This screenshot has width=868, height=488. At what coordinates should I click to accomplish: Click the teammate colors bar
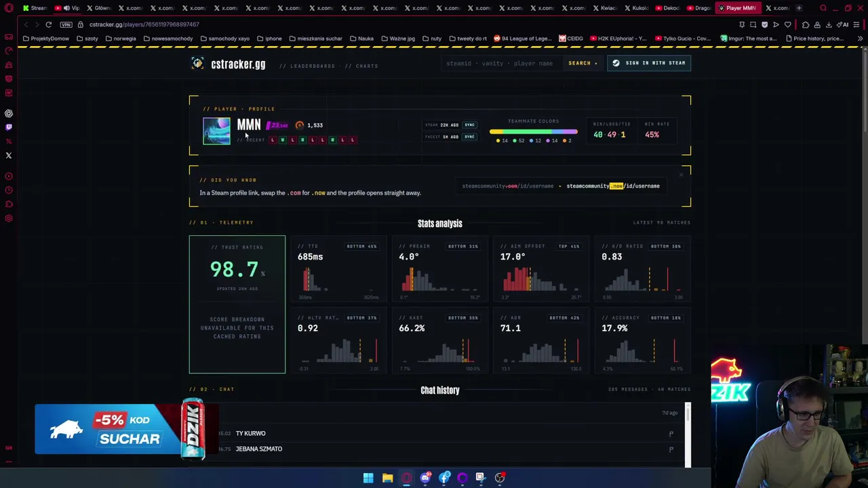point(534,131)
